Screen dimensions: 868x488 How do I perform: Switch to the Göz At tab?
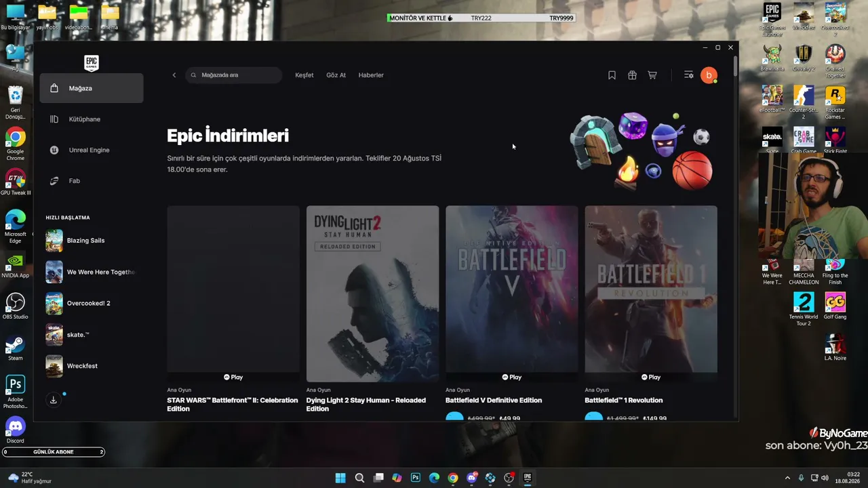point(336,75)
